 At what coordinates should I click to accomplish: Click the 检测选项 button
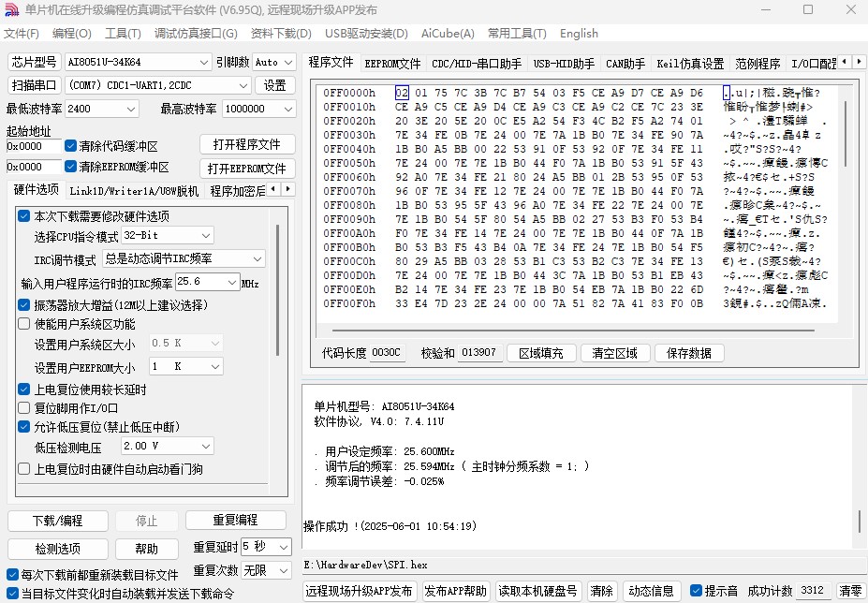(57, 549)
